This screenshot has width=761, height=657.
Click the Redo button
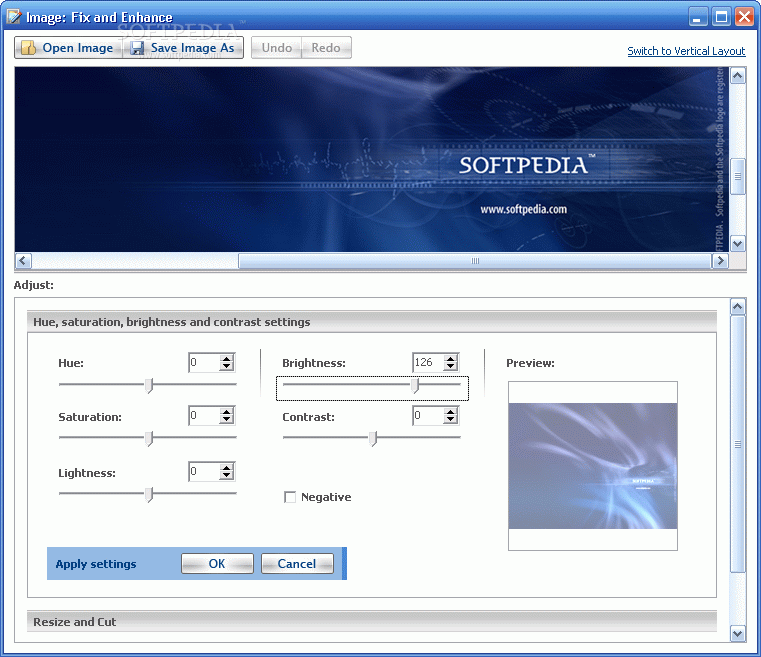(326, 48)
